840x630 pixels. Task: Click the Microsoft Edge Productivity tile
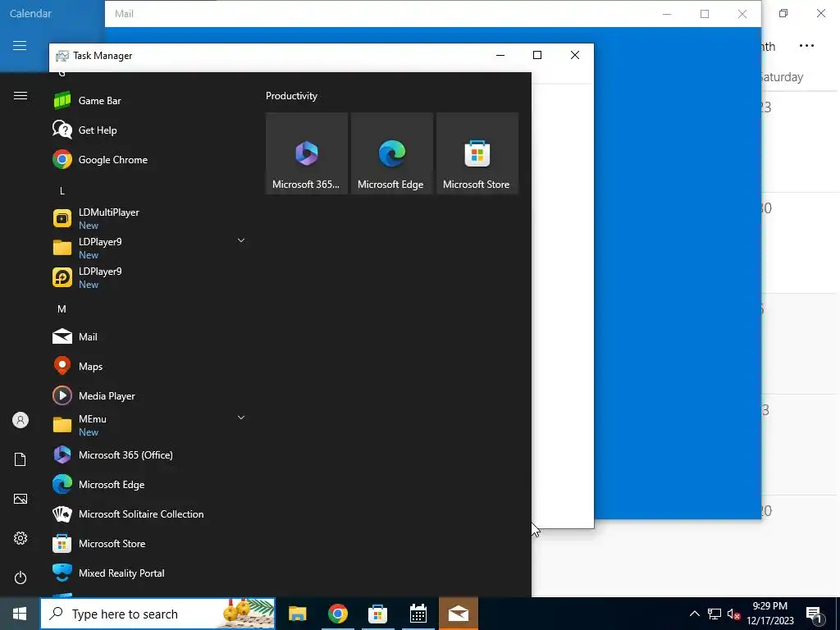[391, 153]
